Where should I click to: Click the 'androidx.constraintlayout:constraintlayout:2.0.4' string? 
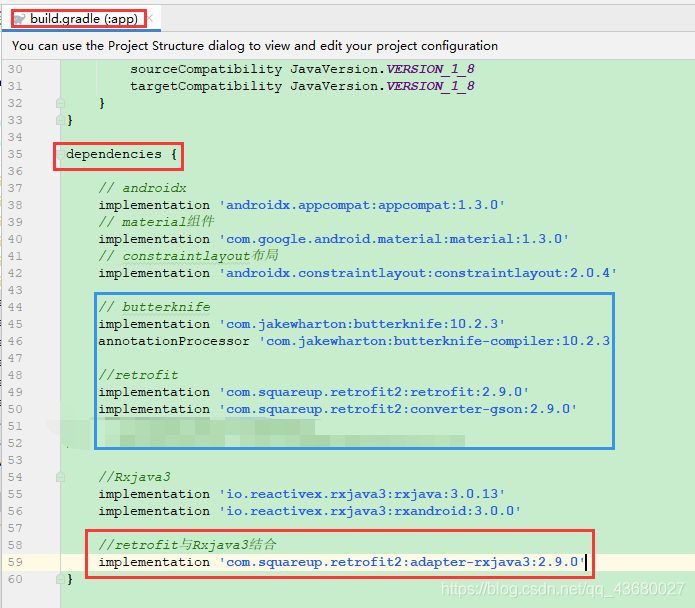click(x=418, y=273)
